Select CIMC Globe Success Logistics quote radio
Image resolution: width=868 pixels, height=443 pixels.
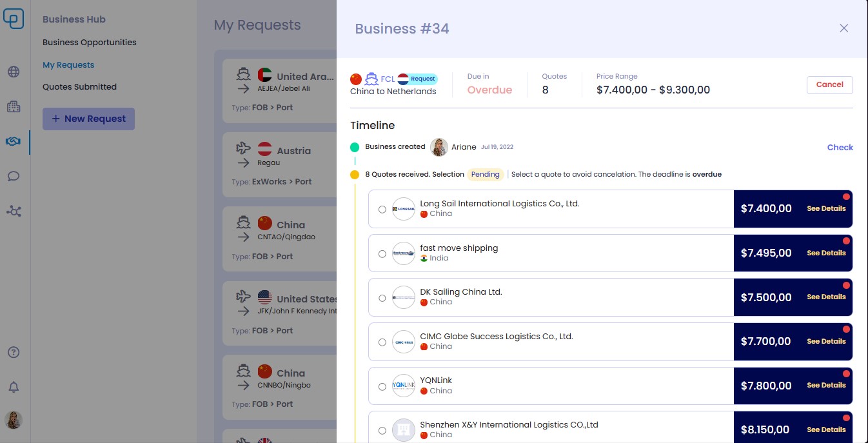[x=382, y=342]
